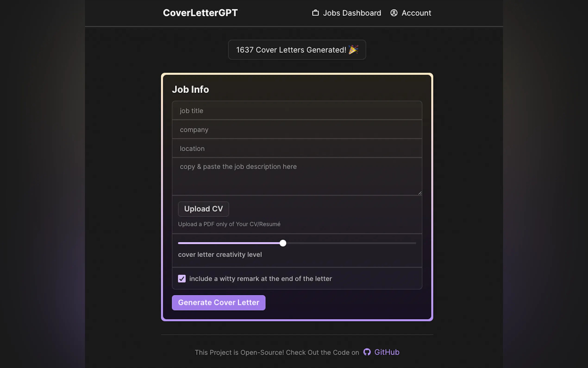
Task: Click the creativity level slider thumb
Action: [x=283, y=243]
